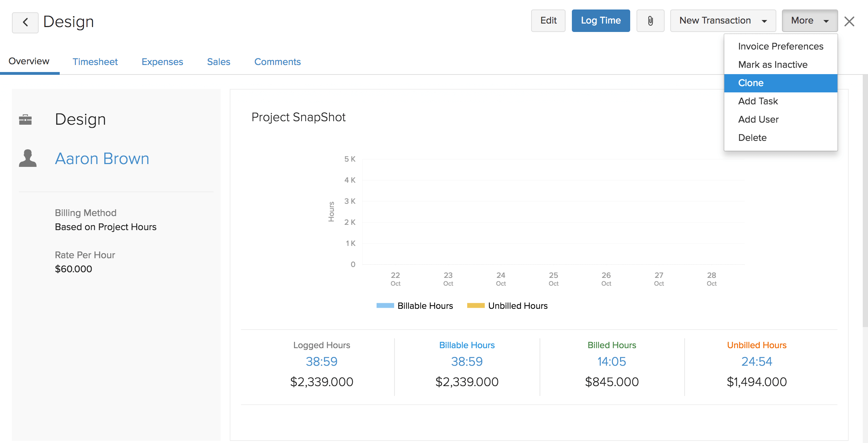Open the Expenses tab
The width and height of the screenshot is (868, 443).
coord(162,62)
